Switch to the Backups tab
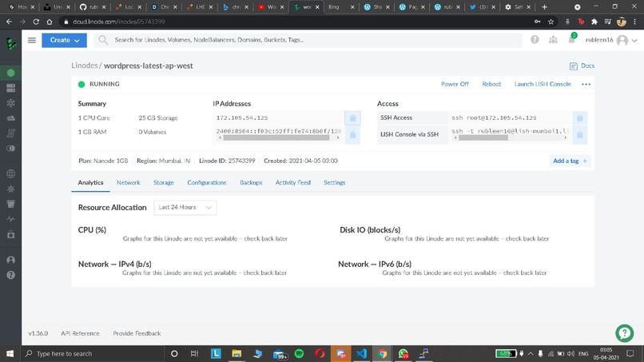The width and height of the screenshot is (644, 362). [251, 182]
